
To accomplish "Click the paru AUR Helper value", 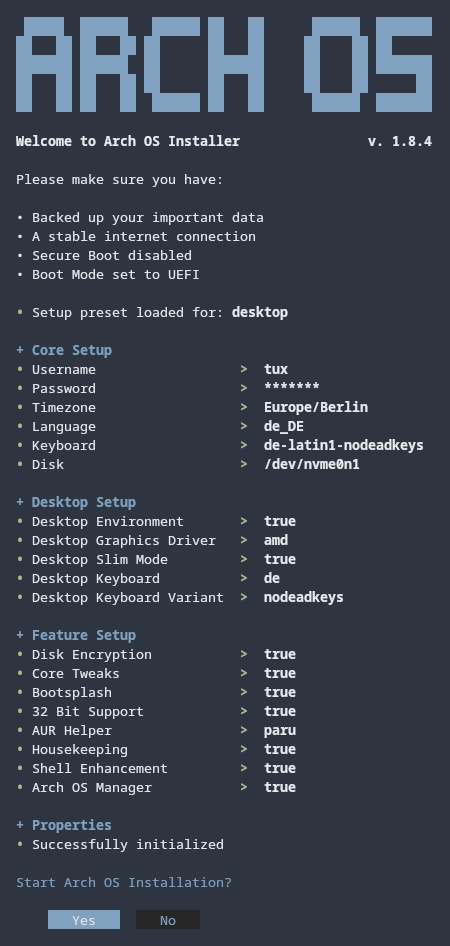I will 280,731.
